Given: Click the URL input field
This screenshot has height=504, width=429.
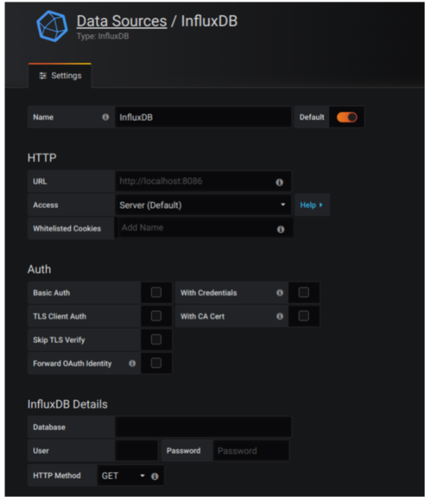Looking at the screenshot, I should click(x=203, y=181).
